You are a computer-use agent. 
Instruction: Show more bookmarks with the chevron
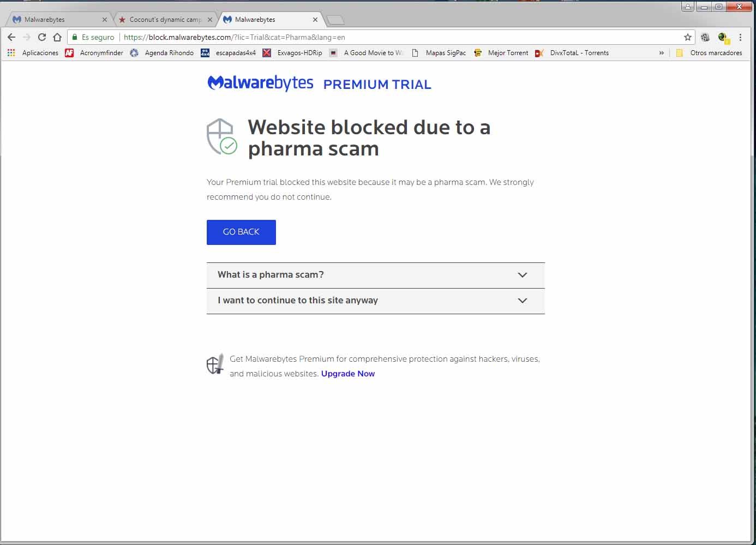[661, 53]
